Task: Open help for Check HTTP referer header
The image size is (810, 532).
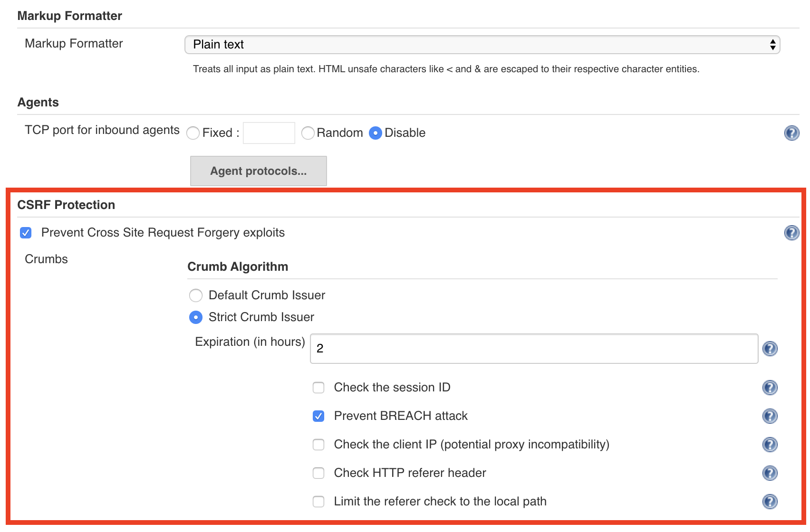Action: pos(770,473)
